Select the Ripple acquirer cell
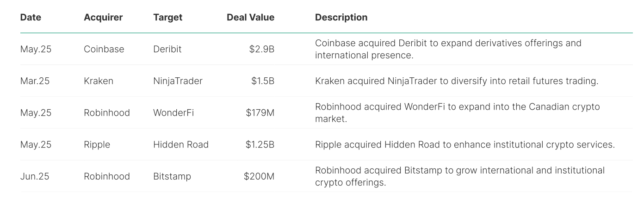The height and width of the screenshot is (211, 644). click(x=97, y=144)
